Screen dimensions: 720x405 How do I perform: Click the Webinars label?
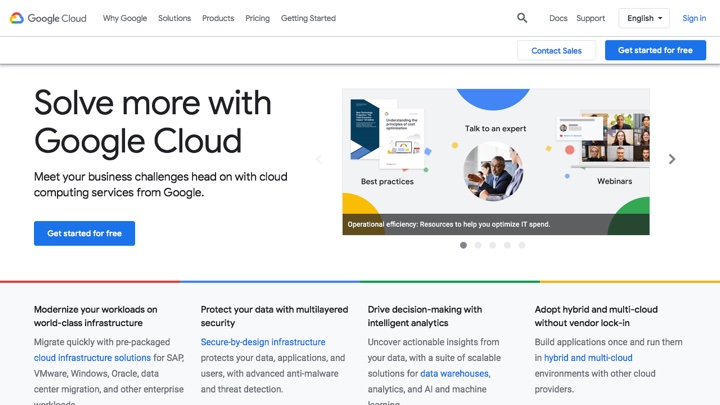coord(615,181)
